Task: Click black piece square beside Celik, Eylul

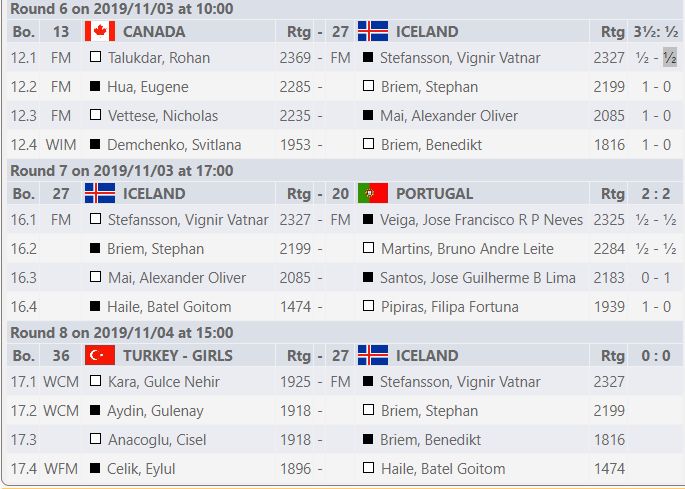Action: click(95, 468)
